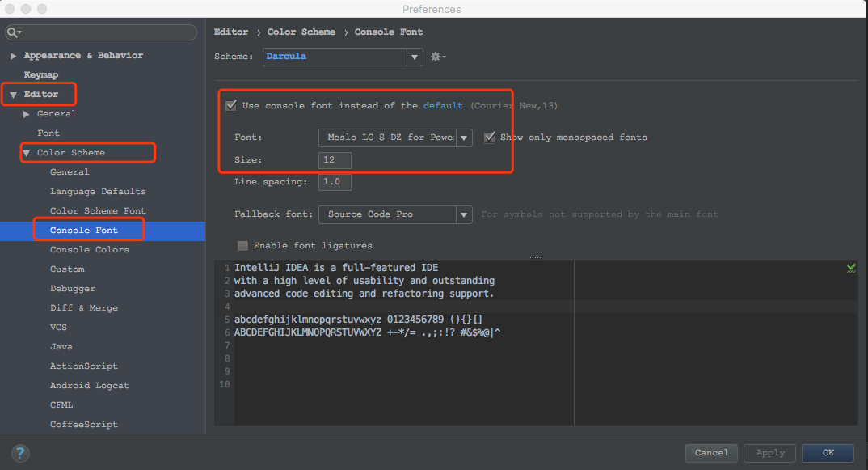The image size is (868, 470).
Task: Collapse the Color Scheme node
Action: click(x=26, y=153)
